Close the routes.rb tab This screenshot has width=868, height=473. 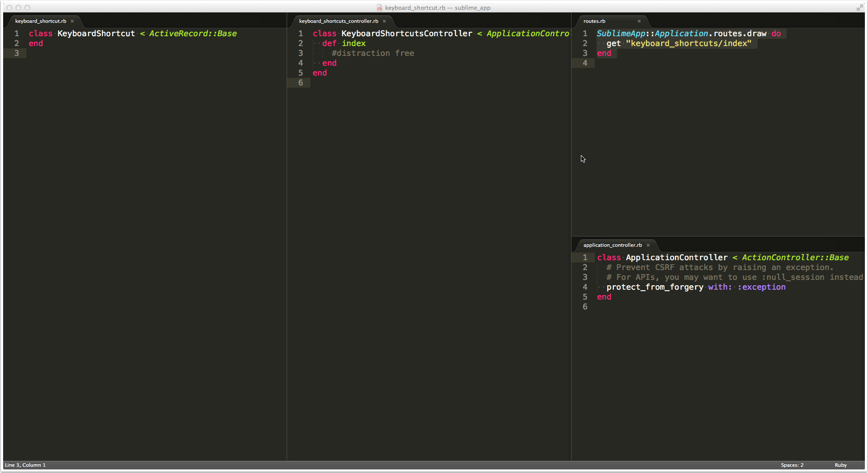click(639, 21)
